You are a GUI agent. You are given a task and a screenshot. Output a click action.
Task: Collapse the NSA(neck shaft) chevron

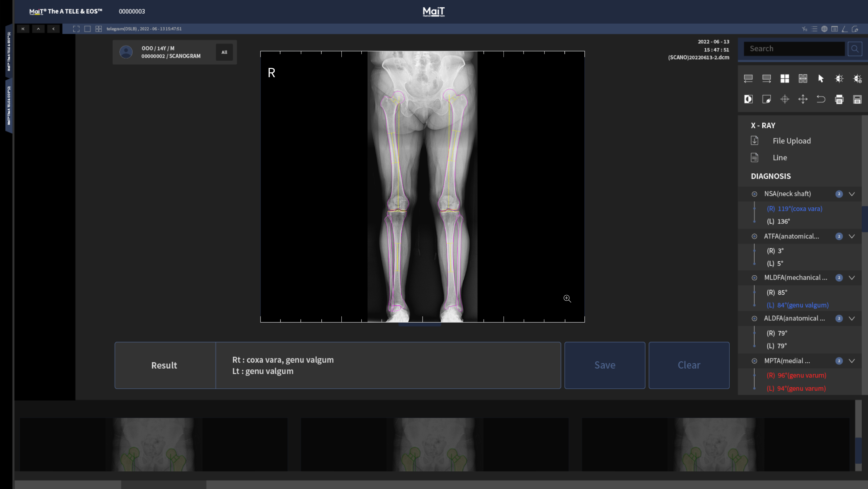pos(852,194)
